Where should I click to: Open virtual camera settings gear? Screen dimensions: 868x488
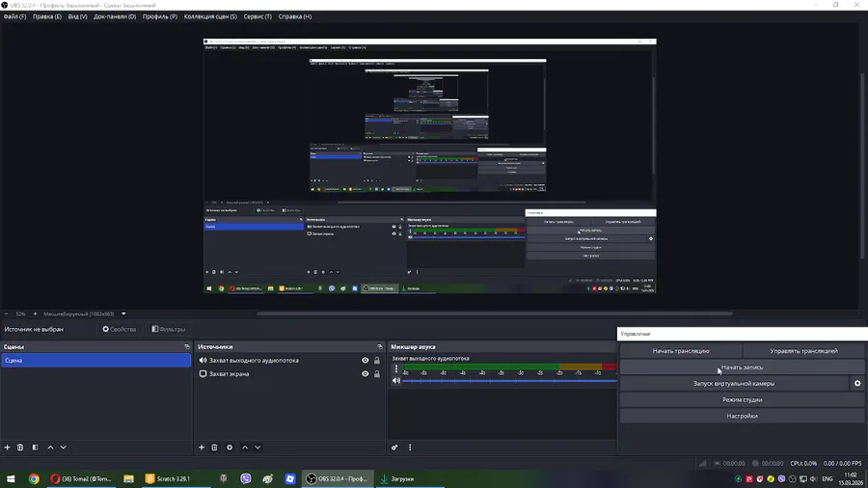pos(857,383)
